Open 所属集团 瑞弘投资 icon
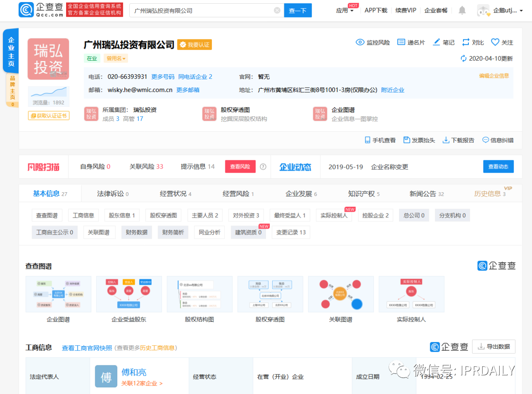 91,114
